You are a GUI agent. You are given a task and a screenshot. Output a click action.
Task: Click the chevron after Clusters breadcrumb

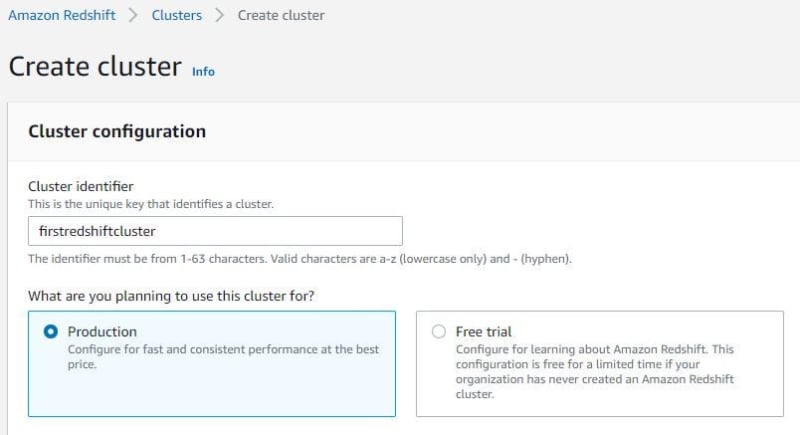[x=219, y=15]
